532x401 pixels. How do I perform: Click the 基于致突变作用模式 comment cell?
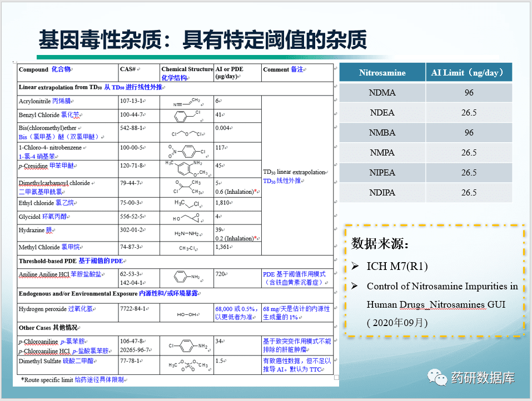click(297, 345)
